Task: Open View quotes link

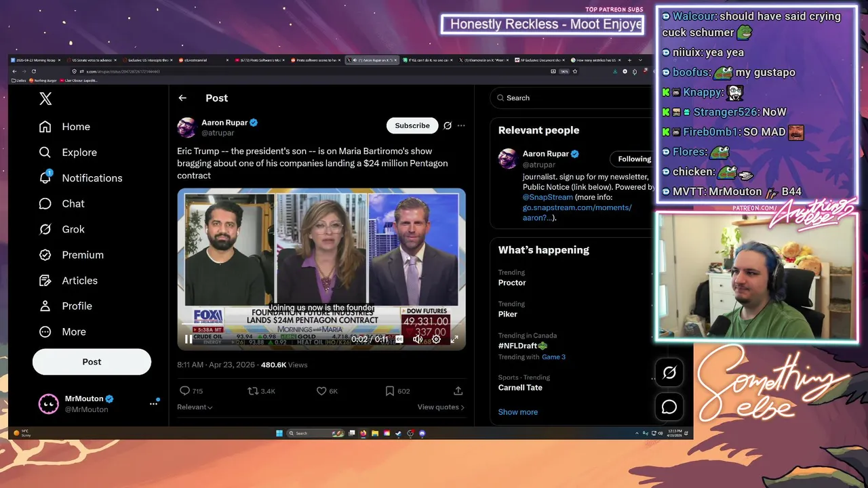Action: (x=441, y=407)
